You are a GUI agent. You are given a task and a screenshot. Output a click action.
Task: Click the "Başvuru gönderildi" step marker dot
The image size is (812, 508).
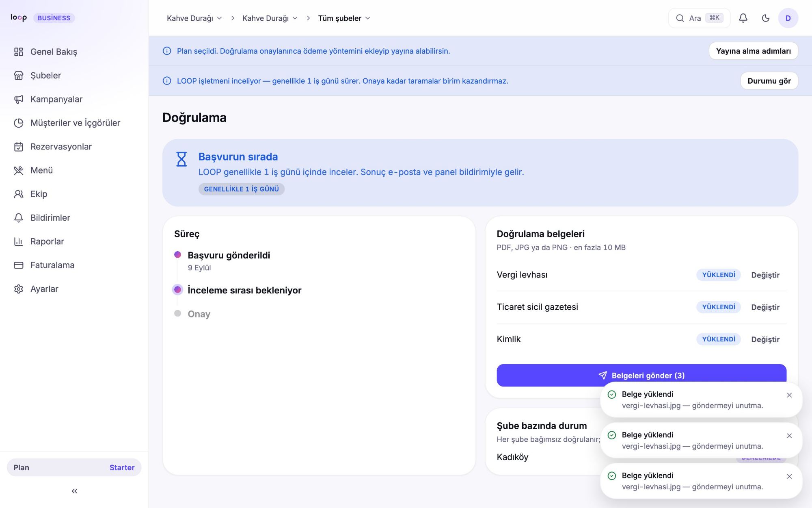(177, 255)
